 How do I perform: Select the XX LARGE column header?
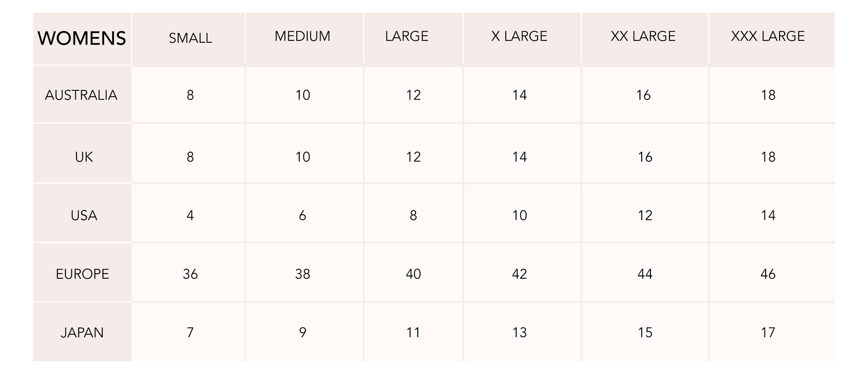643,36
